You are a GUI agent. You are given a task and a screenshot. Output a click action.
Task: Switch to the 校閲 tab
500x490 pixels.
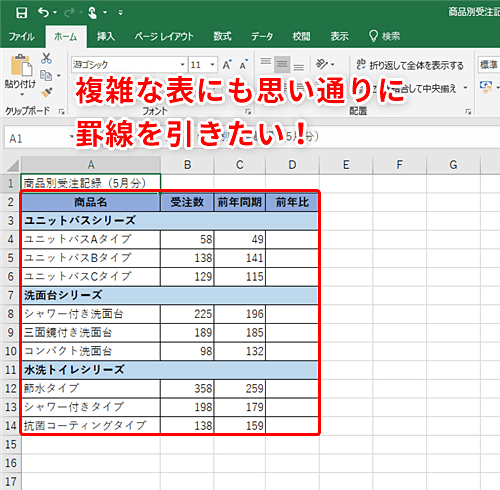301,36
